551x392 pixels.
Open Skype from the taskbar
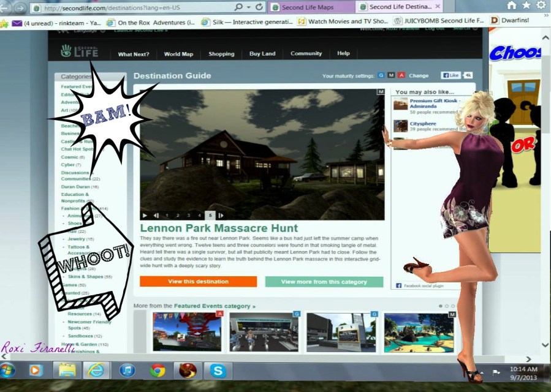tap(218, 371)
